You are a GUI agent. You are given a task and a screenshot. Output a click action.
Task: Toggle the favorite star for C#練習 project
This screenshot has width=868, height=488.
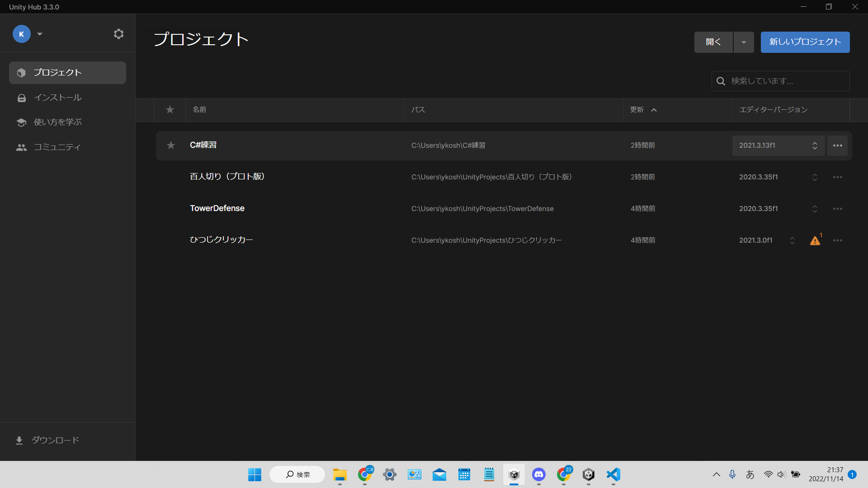click(170, 145)
